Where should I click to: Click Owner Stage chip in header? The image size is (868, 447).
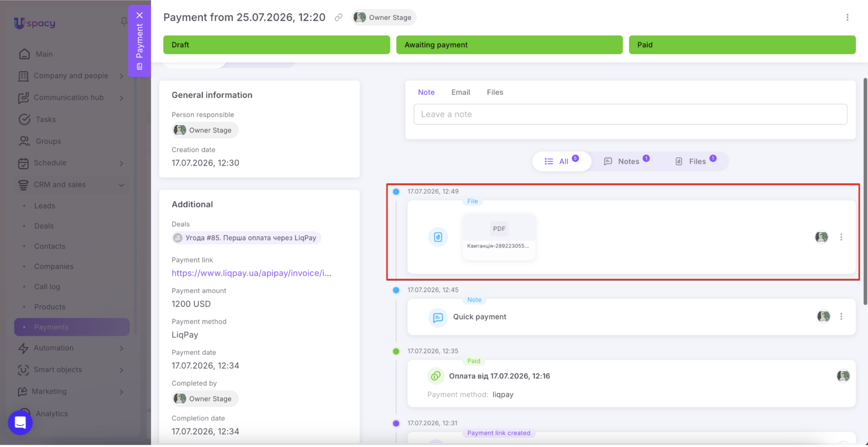click(x=384, y=17)
